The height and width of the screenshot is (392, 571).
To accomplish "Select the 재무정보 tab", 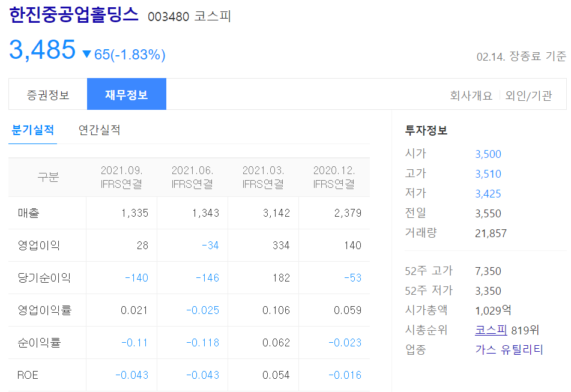I will (126, 94).
